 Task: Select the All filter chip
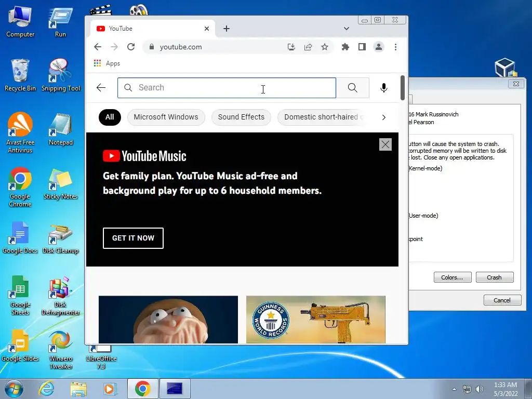click(110, 117)
